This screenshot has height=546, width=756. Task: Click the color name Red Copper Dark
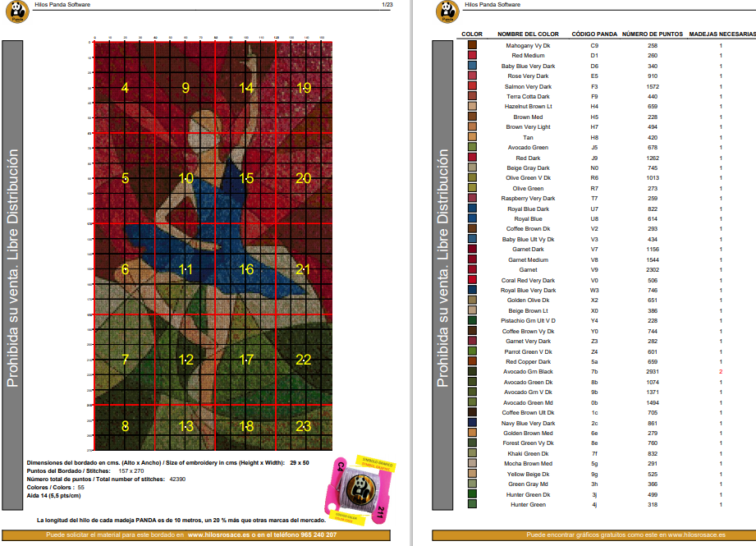528,362
